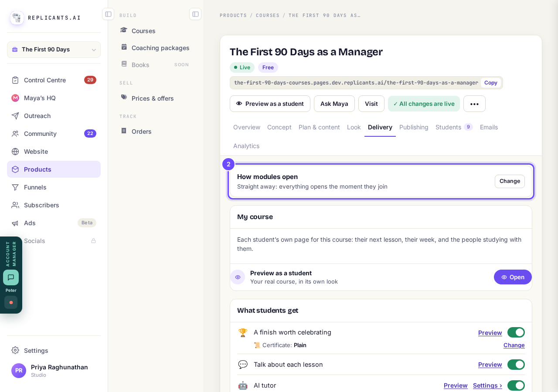
Task: Toggle off Talk about each lesson
Action: pos(516,365)
